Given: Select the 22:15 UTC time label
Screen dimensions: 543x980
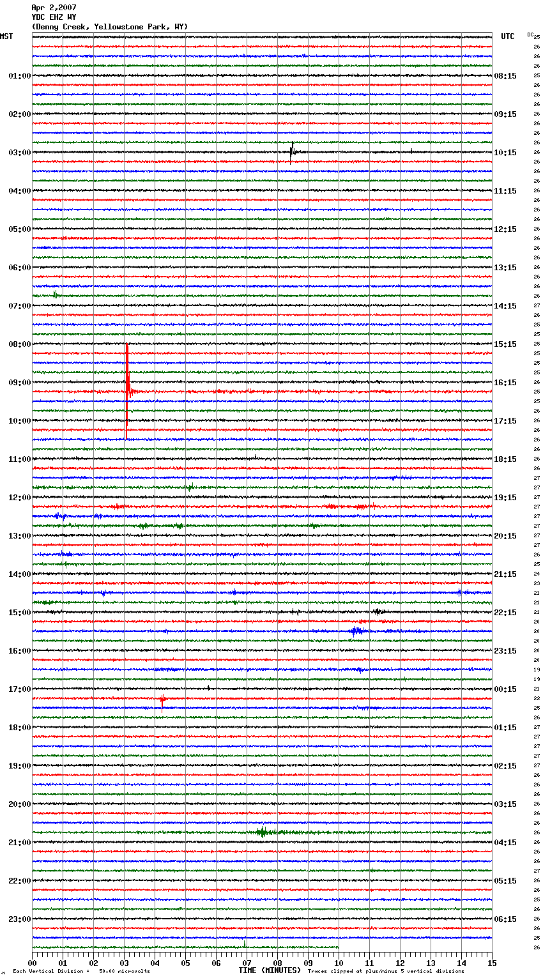Looking at the screenshot, I should 505,613.
